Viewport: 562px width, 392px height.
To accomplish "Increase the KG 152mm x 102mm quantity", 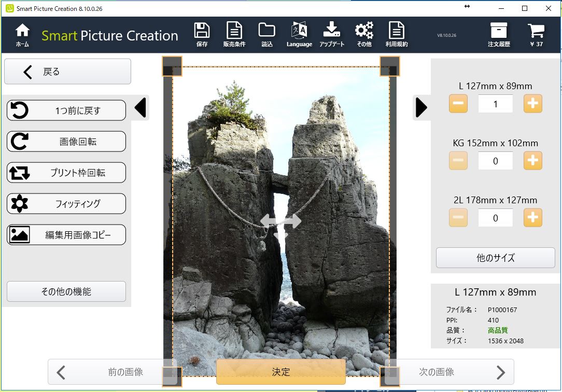I will (x=532, y=161).
